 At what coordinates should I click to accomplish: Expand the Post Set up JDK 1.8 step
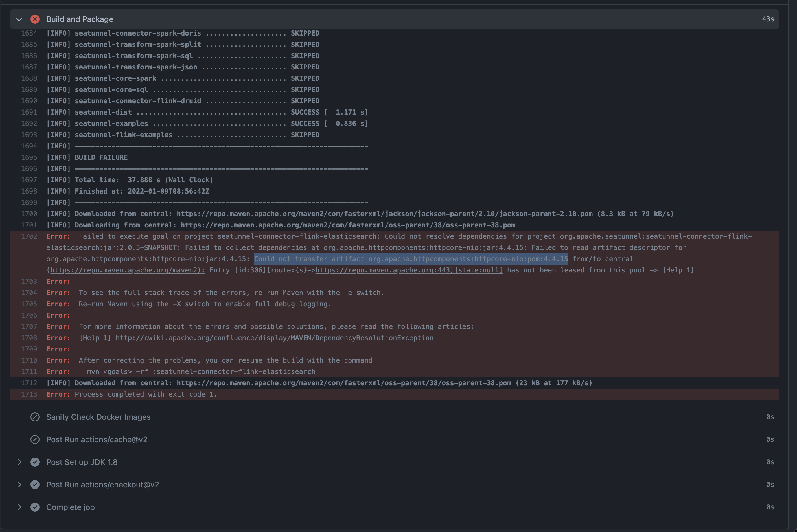click(x=19, y=462)
